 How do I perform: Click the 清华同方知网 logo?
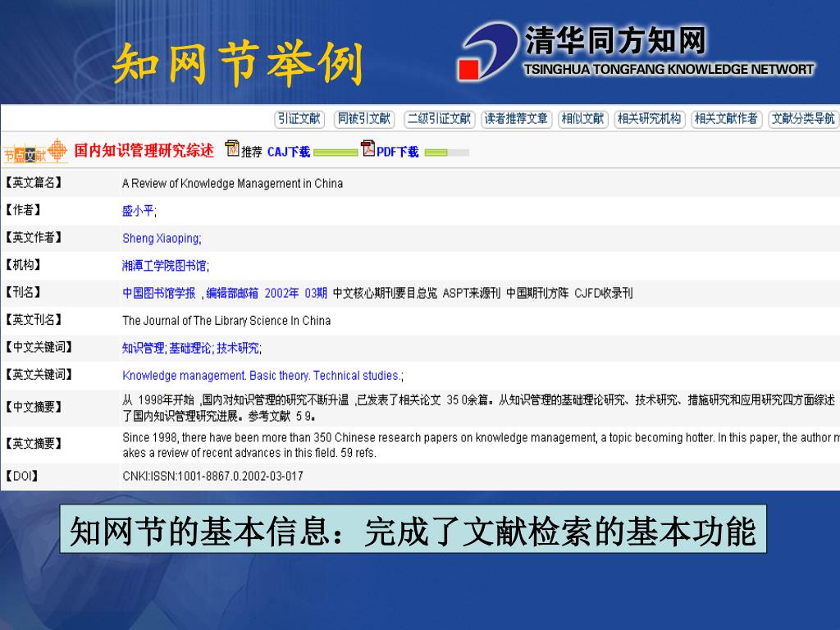pos(637,52)
